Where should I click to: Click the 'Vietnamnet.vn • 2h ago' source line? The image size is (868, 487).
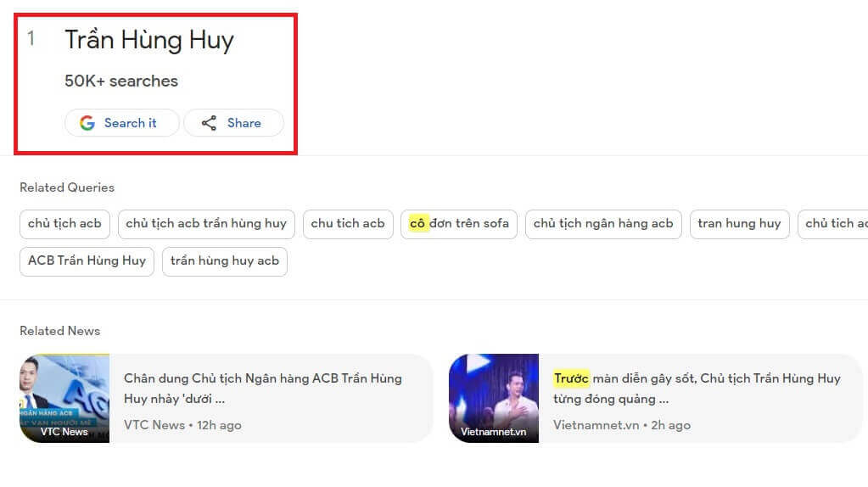point(622,425)
